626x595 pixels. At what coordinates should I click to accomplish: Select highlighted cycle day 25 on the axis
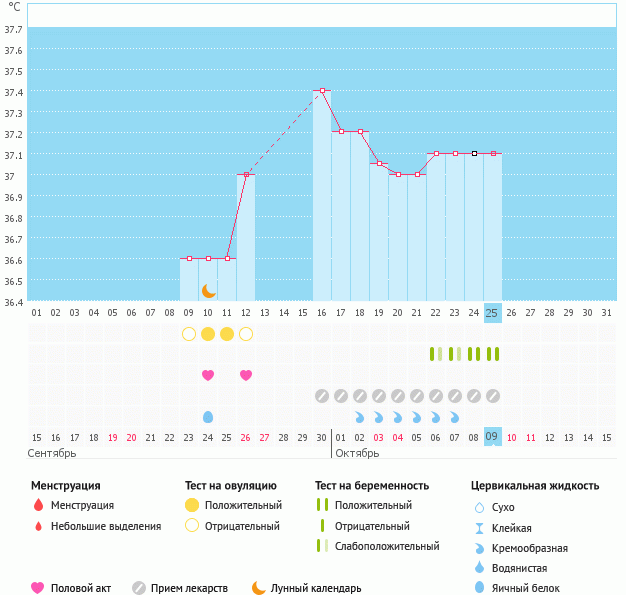[492, 313]
